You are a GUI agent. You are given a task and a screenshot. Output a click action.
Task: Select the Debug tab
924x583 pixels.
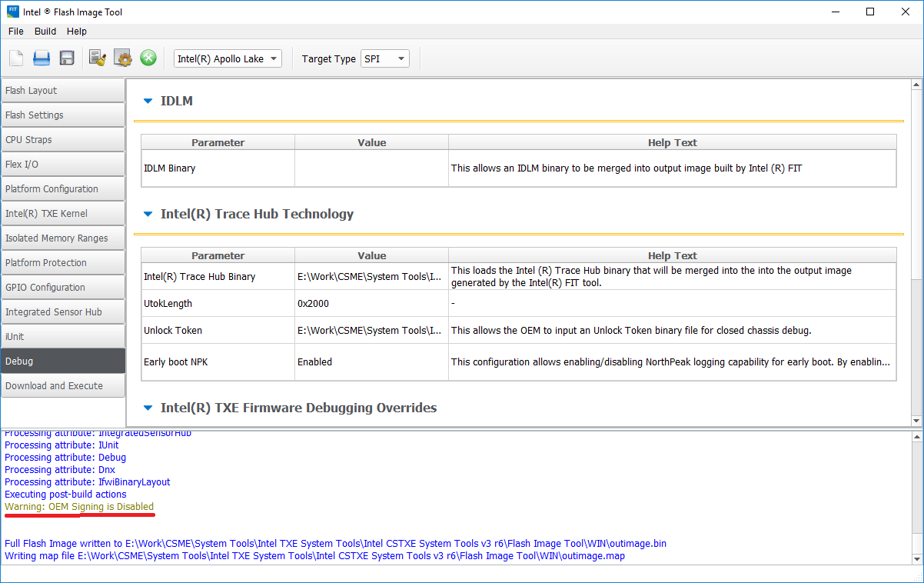tap(63, 361)
